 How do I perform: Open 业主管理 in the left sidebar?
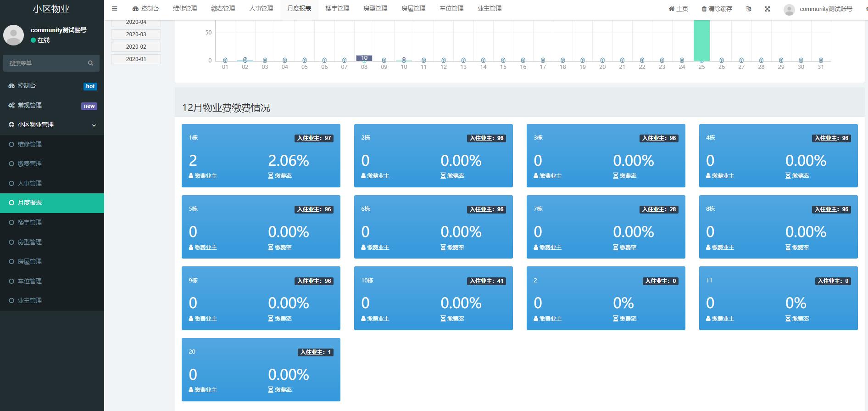click(x=30, y=301)
